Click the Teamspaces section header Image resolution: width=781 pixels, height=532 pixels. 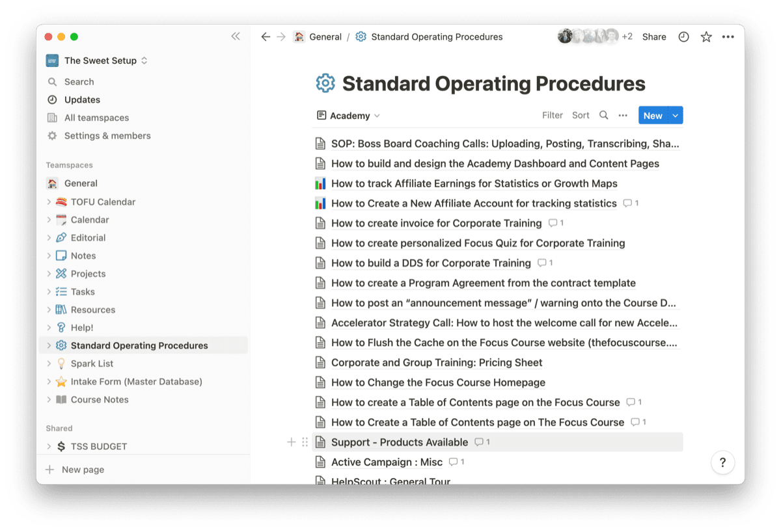click(x=69, y=165)
